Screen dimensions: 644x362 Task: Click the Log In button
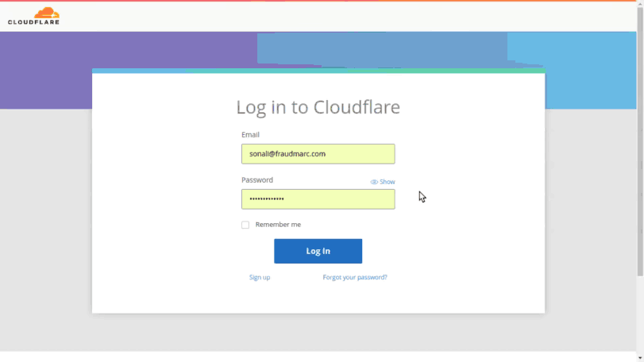pos(318,251)
